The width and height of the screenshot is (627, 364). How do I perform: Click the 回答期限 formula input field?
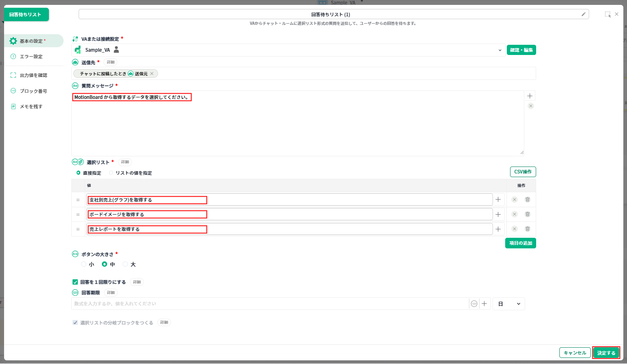pos(269,304)
